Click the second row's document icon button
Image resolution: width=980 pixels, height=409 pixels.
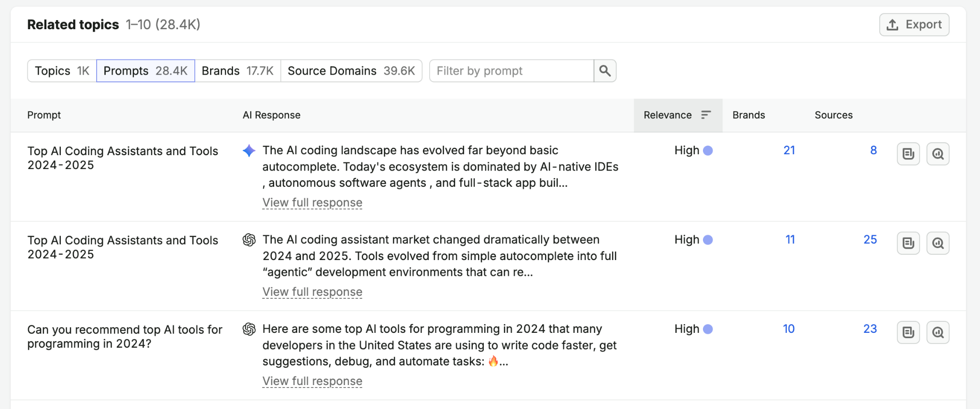(x=908, y=243)
